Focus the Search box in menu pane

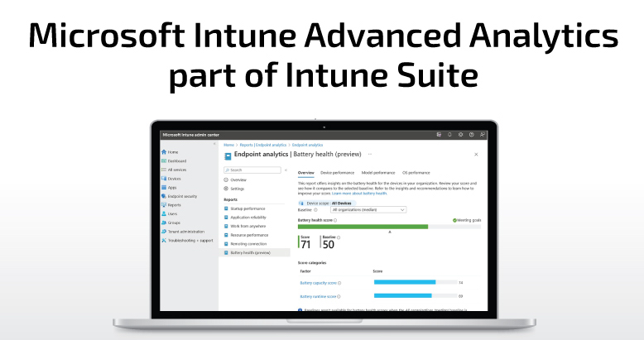tap(252, 170)
